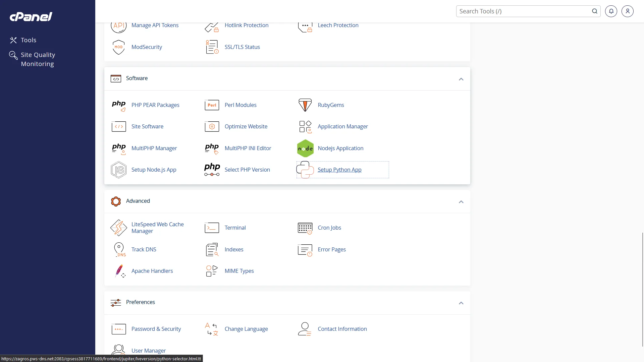Click the cPanel logo
The width and height of the screenshot is (644, 362).
(x=31, y=16)
